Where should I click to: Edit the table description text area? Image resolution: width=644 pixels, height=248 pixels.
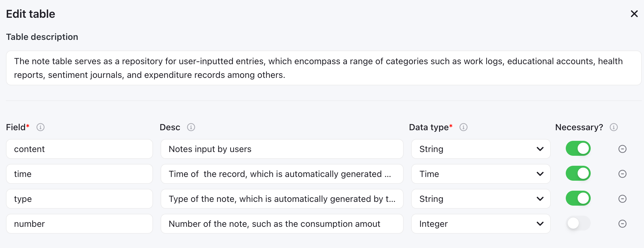(324, 68)
